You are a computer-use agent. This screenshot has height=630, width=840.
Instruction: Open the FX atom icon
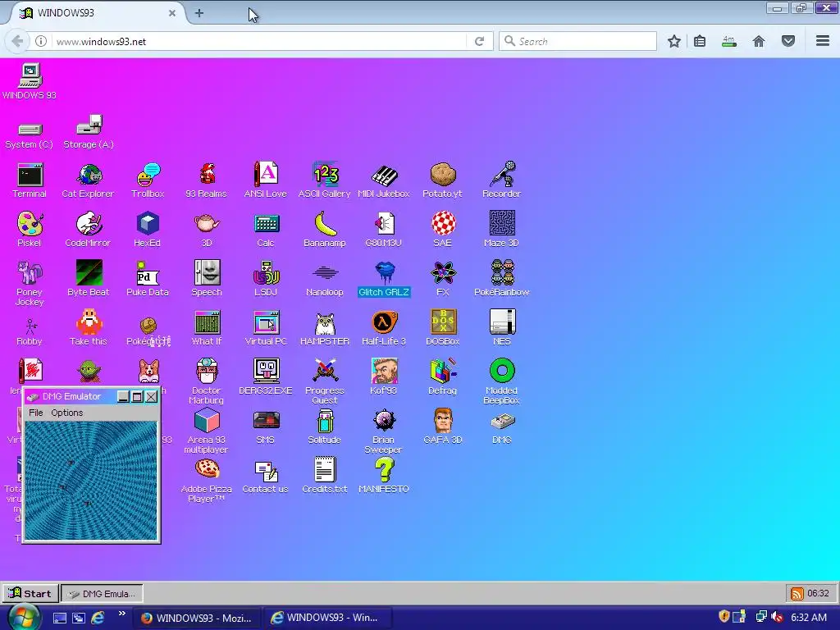point(443,279)
